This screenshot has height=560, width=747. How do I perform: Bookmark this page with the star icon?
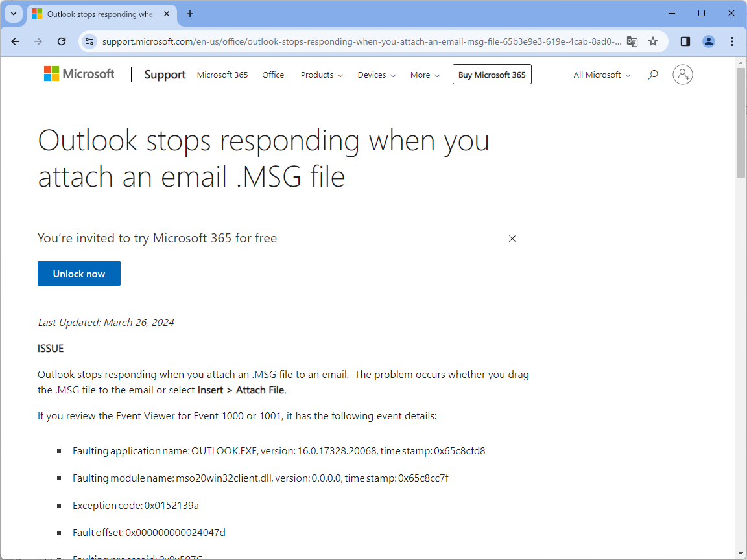653,41
